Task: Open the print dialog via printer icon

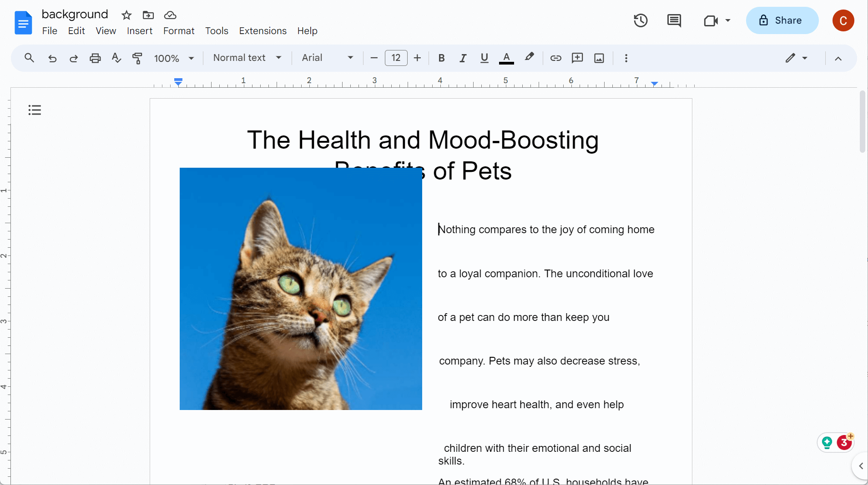Action: tap(95, 58)
